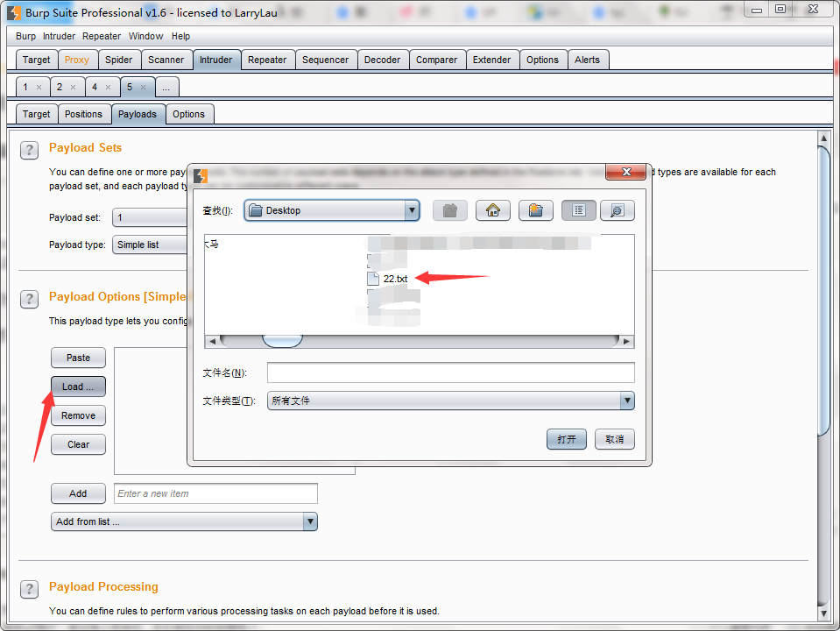Click the Payload Sets heading text

(86, 148)
